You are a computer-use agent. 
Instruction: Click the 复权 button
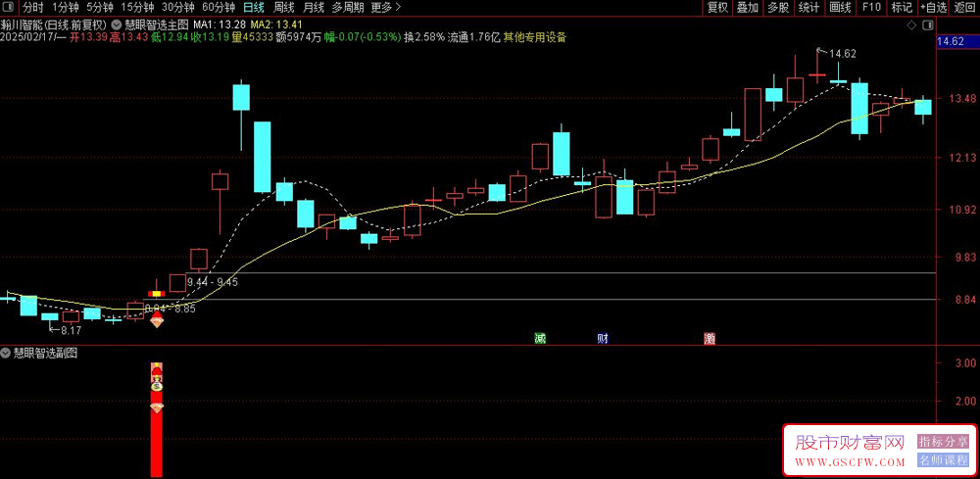(717, 8)
